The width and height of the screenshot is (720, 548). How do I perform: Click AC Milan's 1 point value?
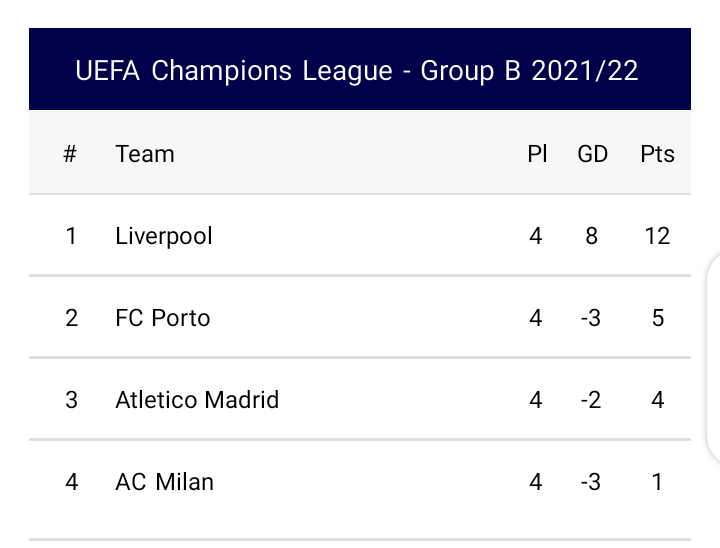(657, 482)
